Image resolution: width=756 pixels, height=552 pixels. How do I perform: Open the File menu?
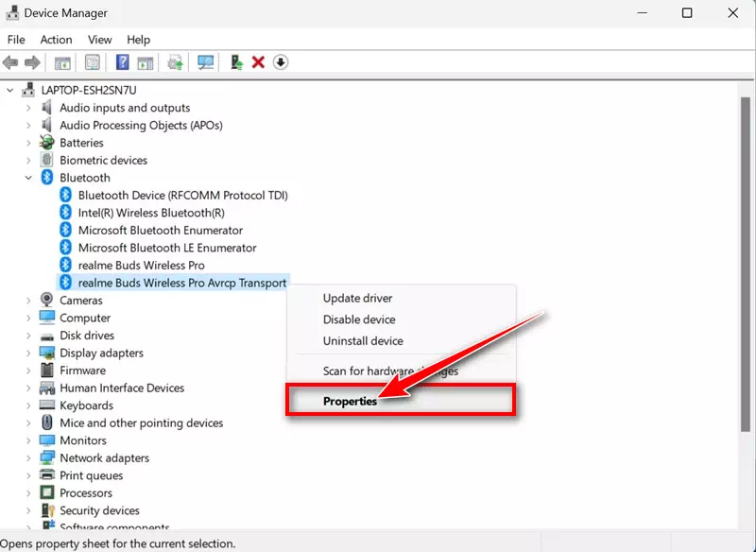click(16, 40)
